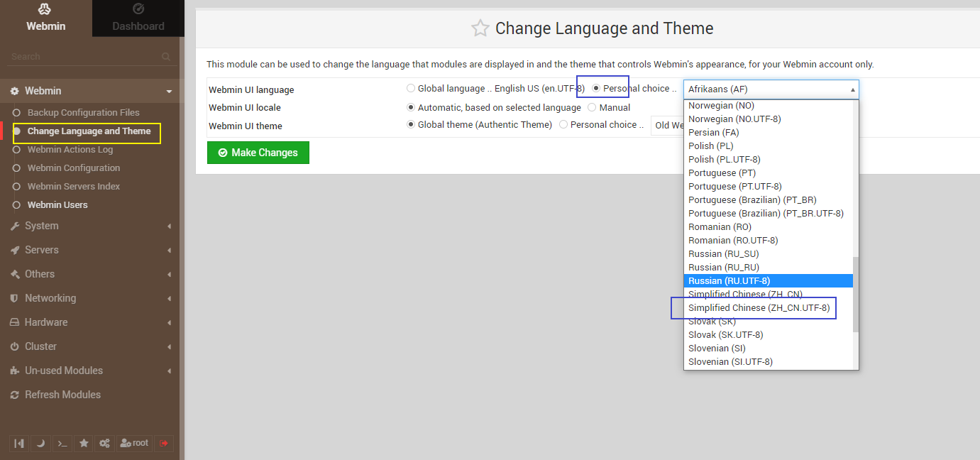Click the Refresh Modules sync icon
This screenshot has width=980, height=460.
pyautogui.click(x=14, y=395)
